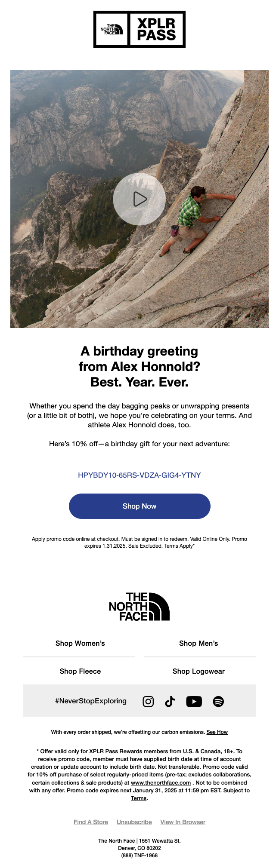This screenshot has width=279, height=868.
Task: Go to Shop Fleece
Action: point(80,671)
